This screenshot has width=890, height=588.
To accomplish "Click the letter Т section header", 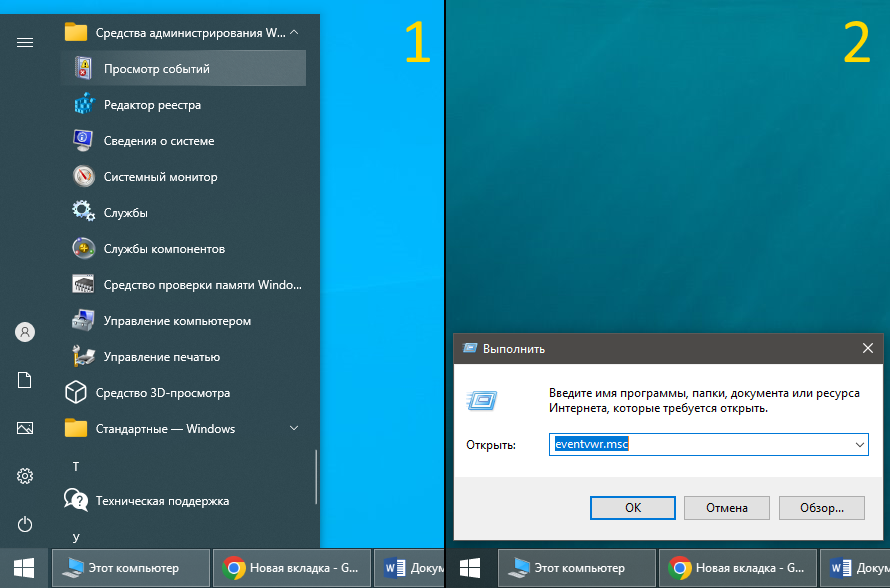I will pos(76,467).
